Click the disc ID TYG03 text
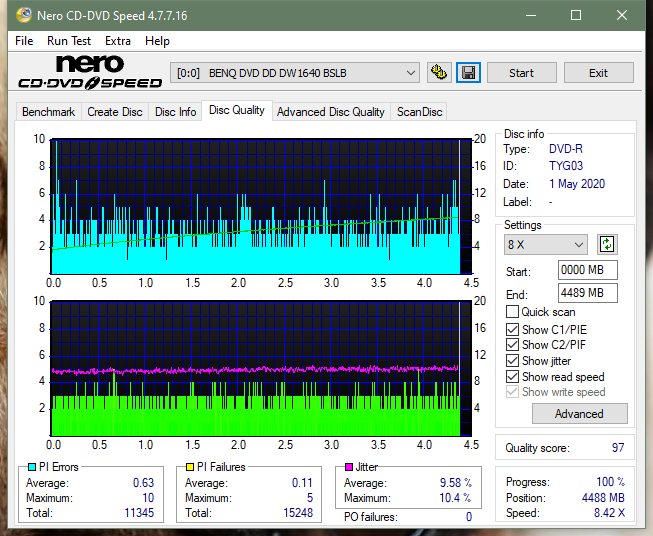The height and width of the screenshot is (536, 653). tap(566, 166)
